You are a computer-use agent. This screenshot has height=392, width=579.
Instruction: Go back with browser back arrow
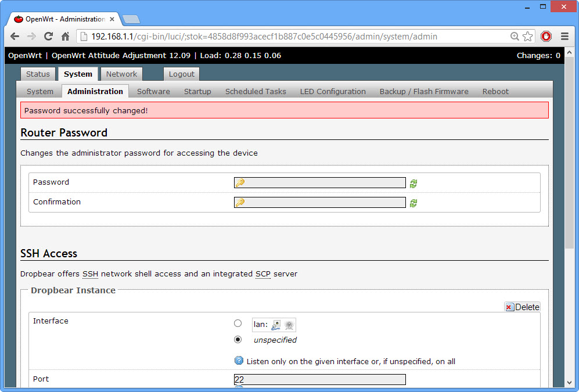pos(15,37)
